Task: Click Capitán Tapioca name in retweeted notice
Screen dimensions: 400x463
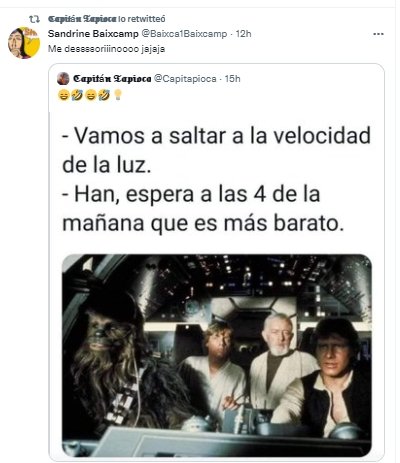Action: [82, 19]
